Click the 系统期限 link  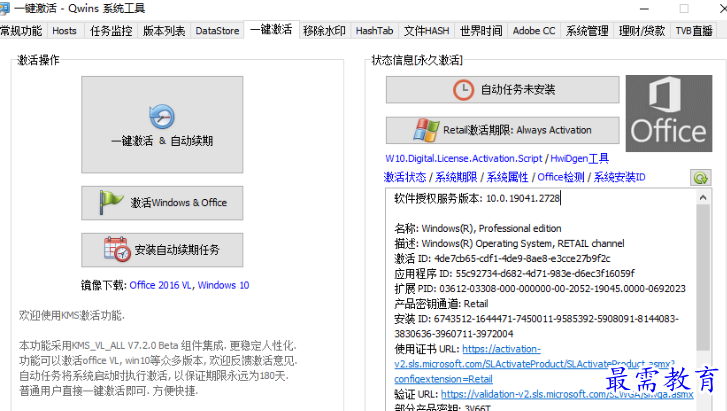(x=456, y=177)
